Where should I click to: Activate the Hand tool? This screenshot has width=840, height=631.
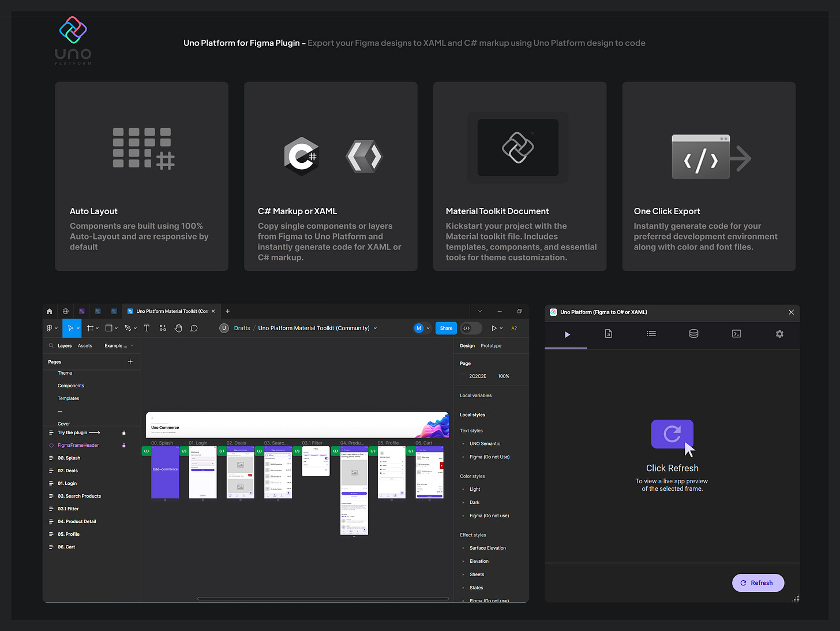(178, 328)
